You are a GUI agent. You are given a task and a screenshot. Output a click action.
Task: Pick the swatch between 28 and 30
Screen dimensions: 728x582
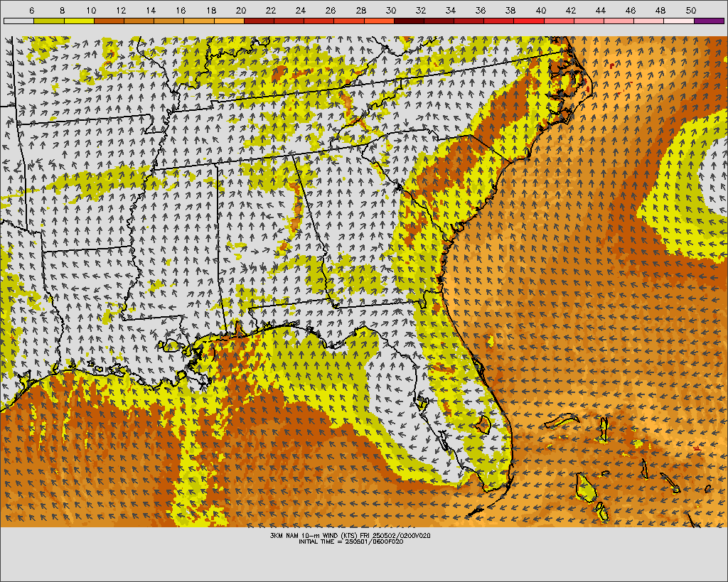[379, 21]
